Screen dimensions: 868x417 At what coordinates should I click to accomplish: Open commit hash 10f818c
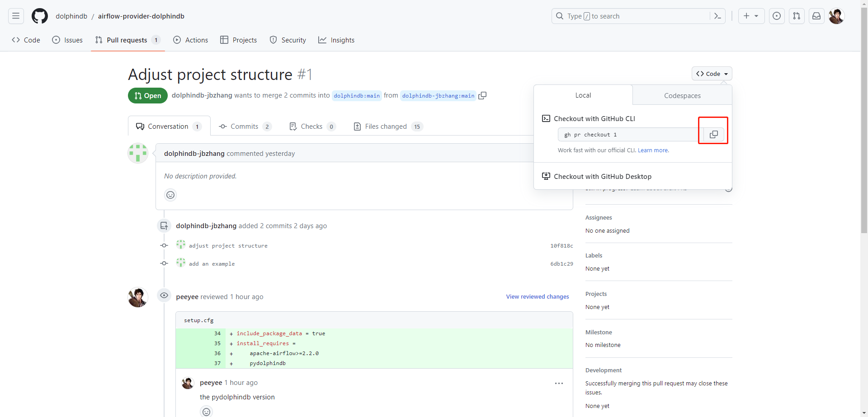561,246
